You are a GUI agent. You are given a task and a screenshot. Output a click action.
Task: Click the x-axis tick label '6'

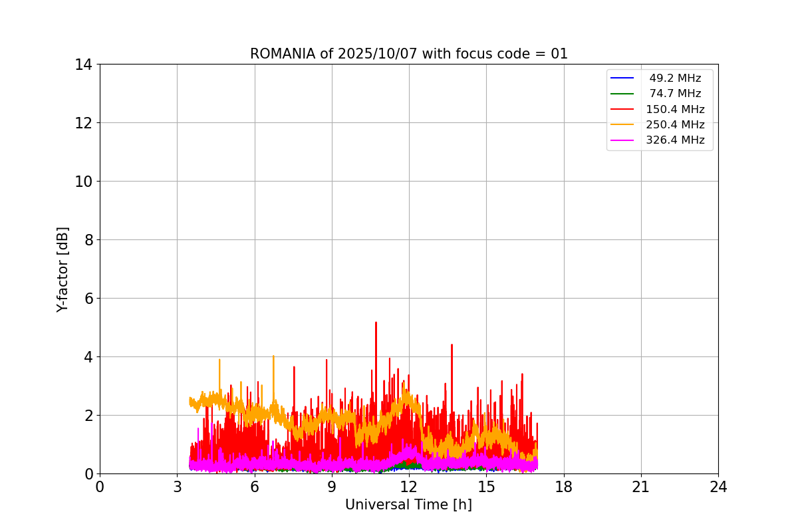tap(255, 487)
